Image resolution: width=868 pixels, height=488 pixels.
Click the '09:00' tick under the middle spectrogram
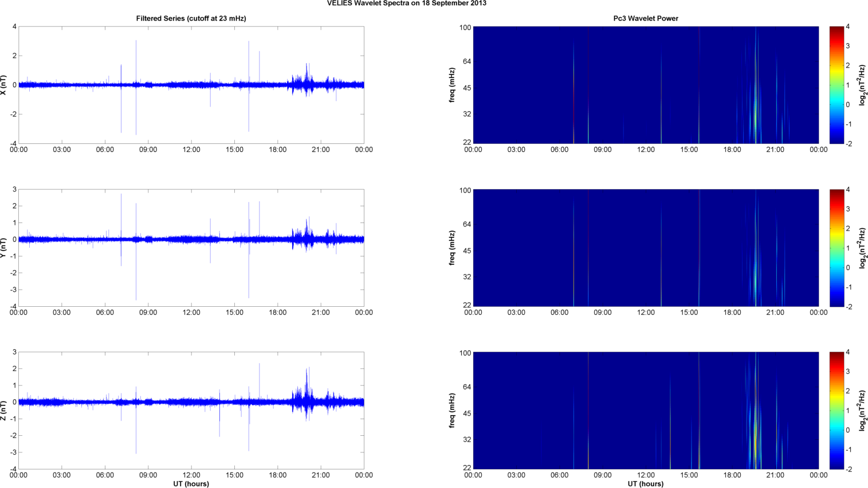pos(602,313)
